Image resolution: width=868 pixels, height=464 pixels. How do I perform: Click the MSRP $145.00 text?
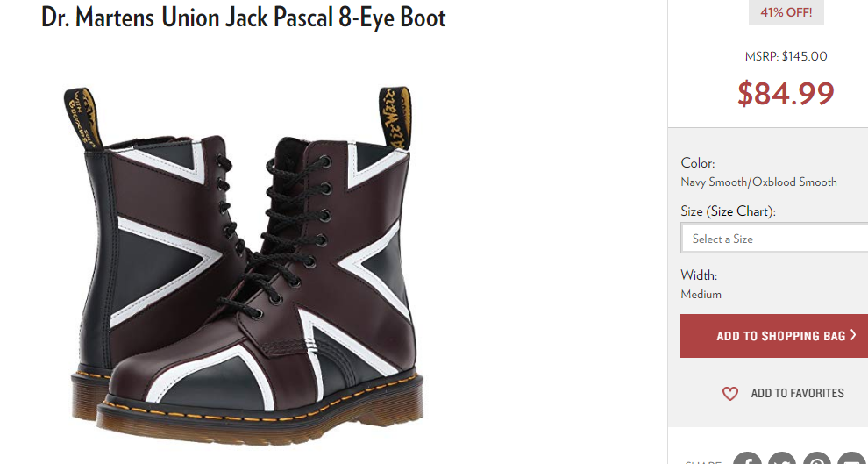(x=786, y=56)
